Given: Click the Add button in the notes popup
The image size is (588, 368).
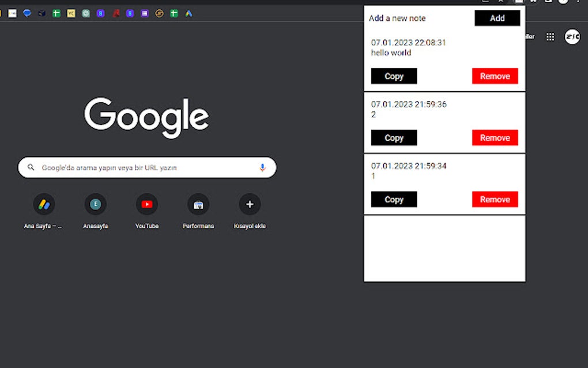Looking at the screenshot, I should (x=497, y=18).
